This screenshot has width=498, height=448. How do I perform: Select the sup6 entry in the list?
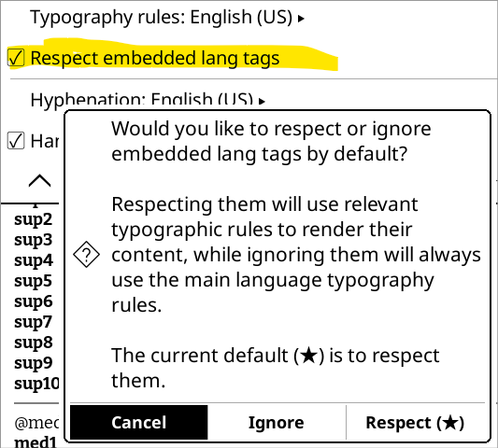[x=33, y=301]
